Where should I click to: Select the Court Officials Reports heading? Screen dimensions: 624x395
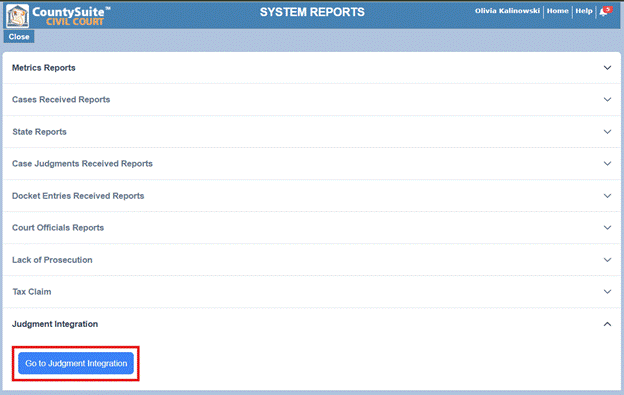click(58, 228)
